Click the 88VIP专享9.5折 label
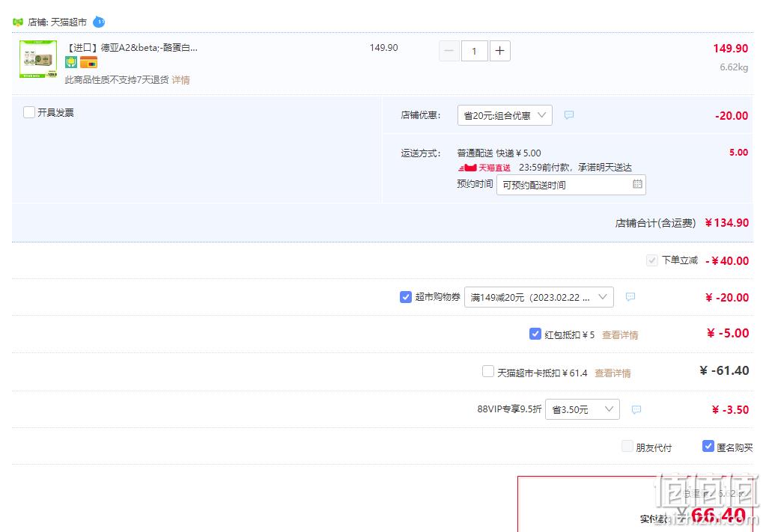Screen dimensions: 766x532 coord(509,409)
